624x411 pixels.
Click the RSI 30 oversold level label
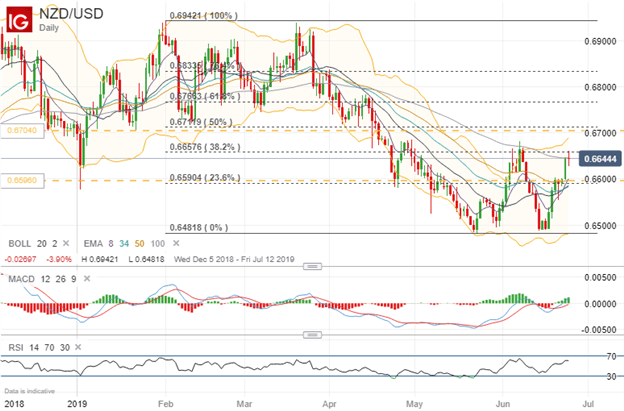coord(611,376)
